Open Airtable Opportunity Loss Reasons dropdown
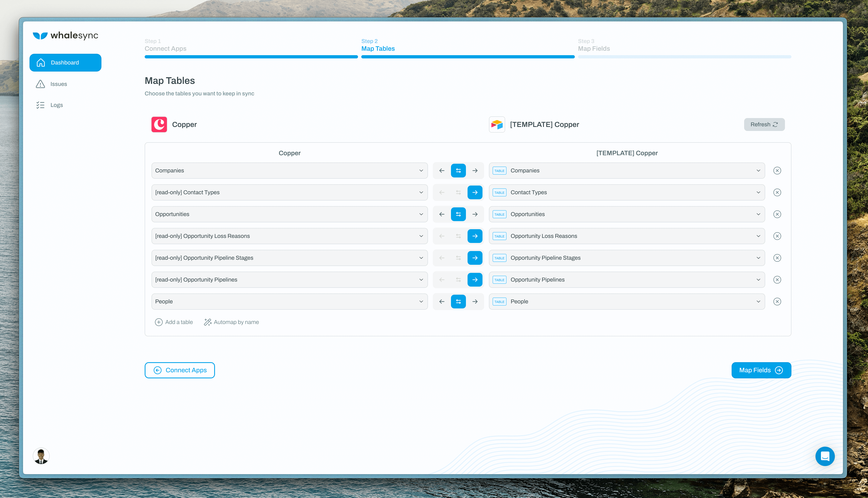The width and height of the screenshot is (868, 498). point(627,236)
